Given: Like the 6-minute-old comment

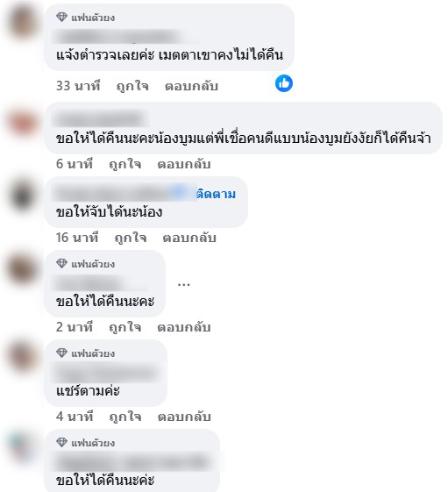Looking at the screenshot, I should pos(124,164).
